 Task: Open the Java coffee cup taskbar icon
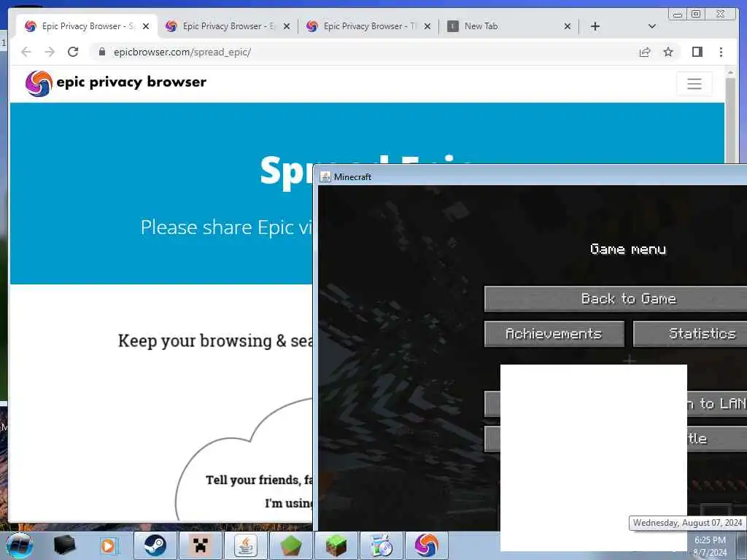245,545
